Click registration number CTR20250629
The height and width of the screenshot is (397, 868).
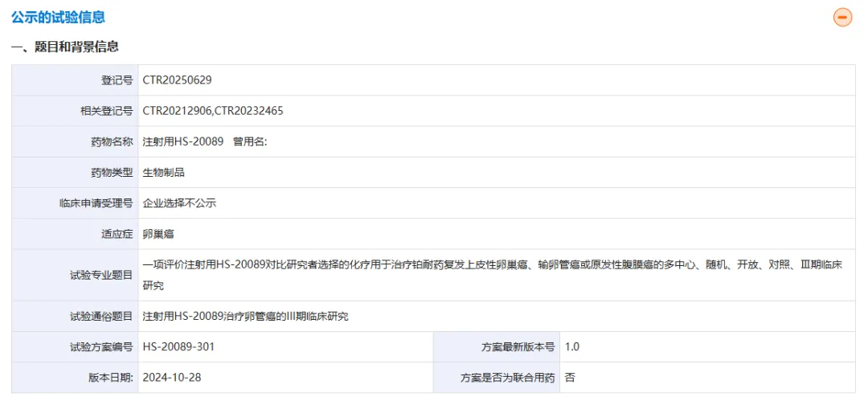point(177,80)
